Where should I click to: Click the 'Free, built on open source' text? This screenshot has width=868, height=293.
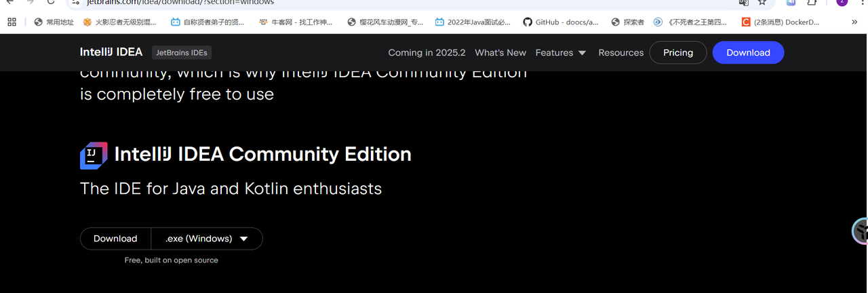[172, 260]
